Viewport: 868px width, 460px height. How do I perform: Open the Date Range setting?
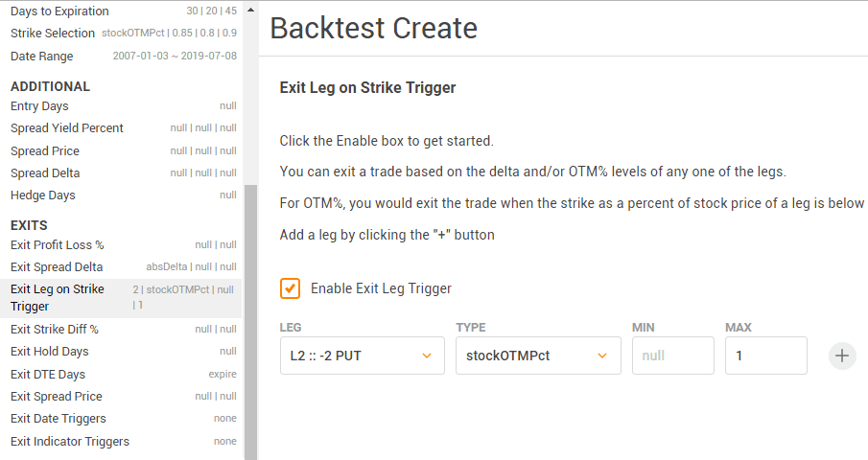[124, 56]
